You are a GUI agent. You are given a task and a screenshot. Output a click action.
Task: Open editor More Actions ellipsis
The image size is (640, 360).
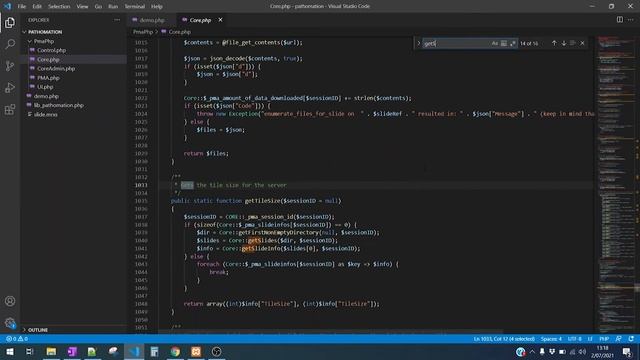tap(631, 20)
